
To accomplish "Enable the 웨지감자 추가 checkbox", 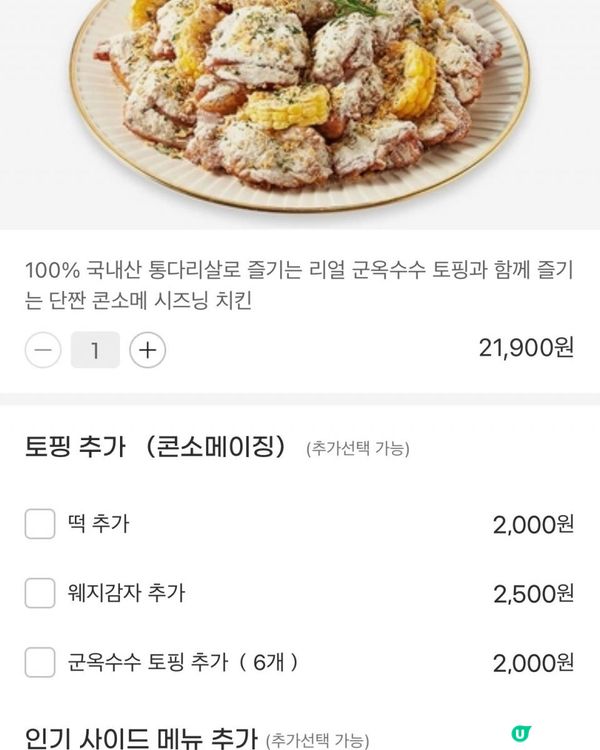I will 39,593.
